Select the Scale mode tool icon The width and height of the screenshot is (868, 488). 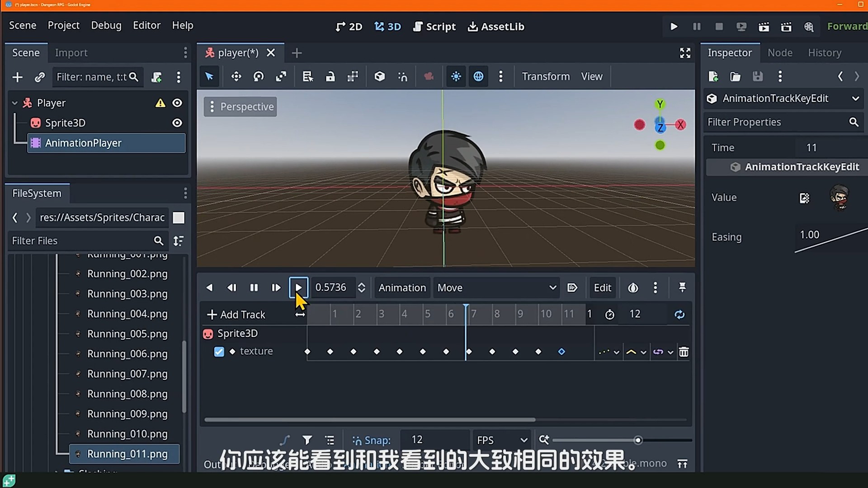click(281, 76)
